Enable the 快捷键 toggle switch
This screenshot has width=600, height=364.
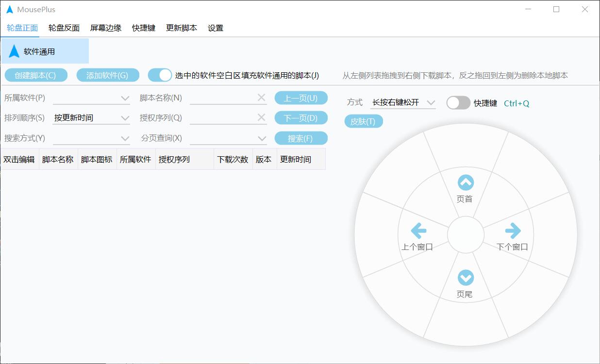[x=458, y=103]
